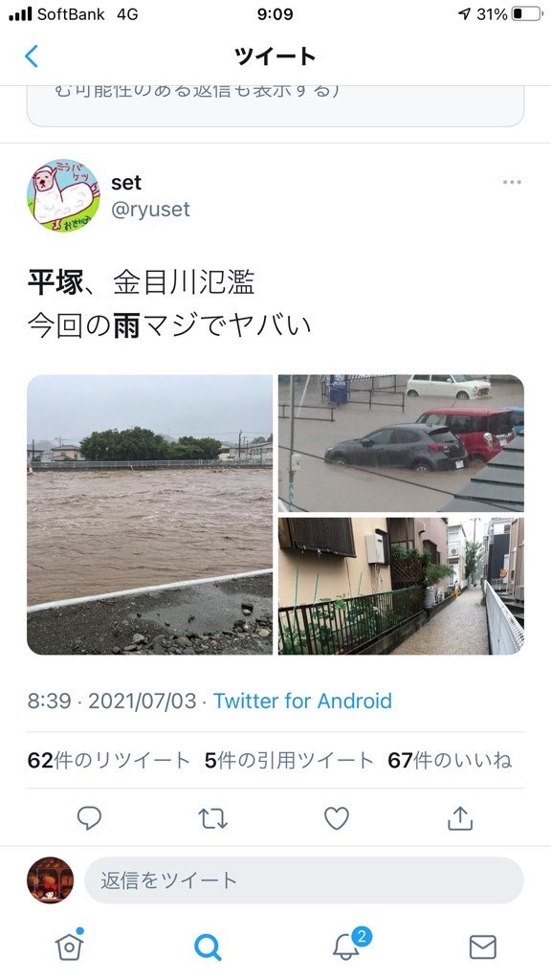Tap the 返信をツイート reply field
Screen dimensions: 551x980
[x=303, y=880]
